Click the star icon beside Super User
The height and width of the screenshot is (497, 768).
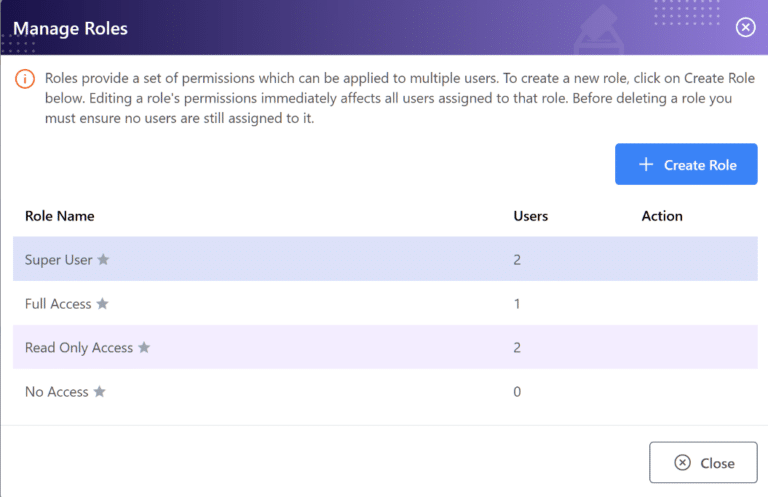click(103, 259)
